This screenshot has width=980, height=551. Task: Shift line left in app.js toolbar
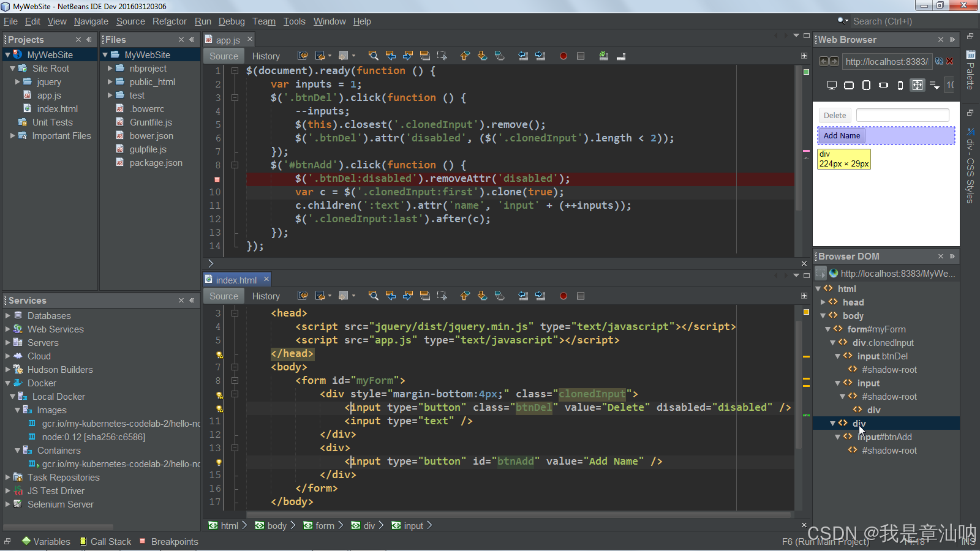(x=522, y=56)
